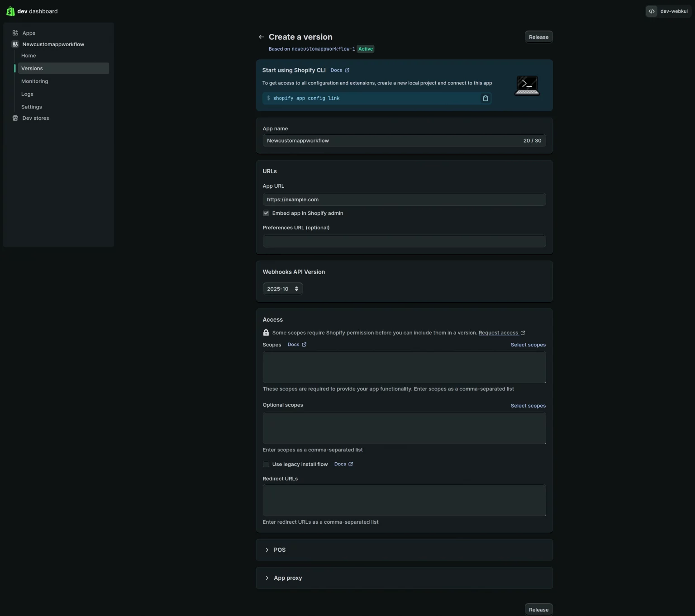Click the Webhooks API Version heading
The height and width of the screenshot is (616, 695).
point(294,272)
